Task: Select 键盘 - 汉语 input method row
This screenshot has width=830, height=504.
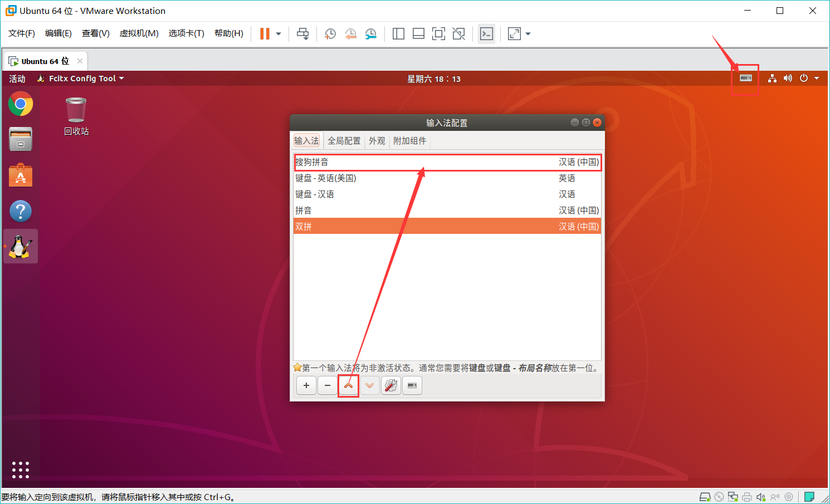Action: point(447,194)
